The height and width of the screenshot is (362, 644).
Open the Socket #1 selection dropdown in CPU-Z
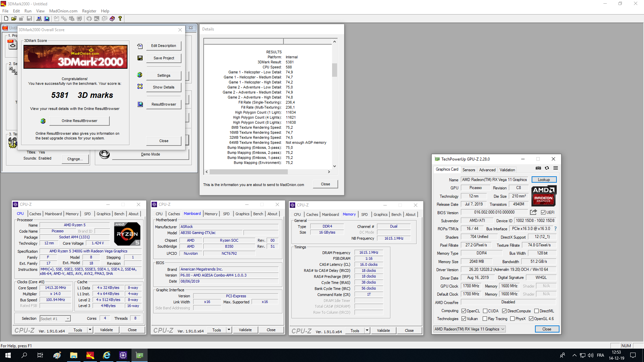55,319
